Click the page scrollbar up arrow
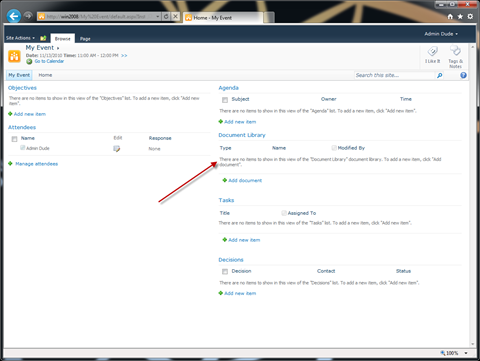Screen dimensions: 480x361 tap(473, 47)
